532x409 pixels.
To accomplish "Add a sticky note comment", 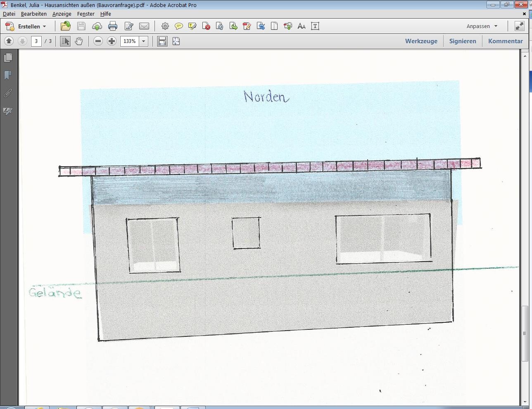I will [x=178, y=26].
